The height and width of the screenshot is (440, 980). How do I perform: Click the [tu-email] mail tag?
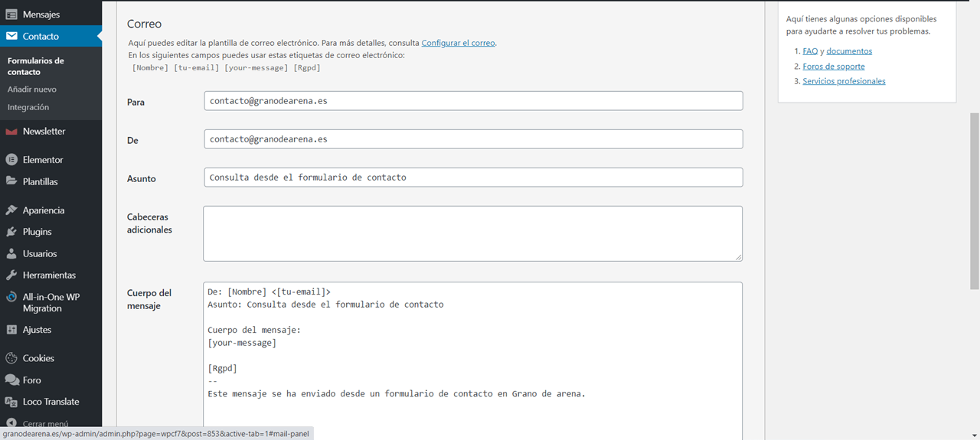point(196,67)
